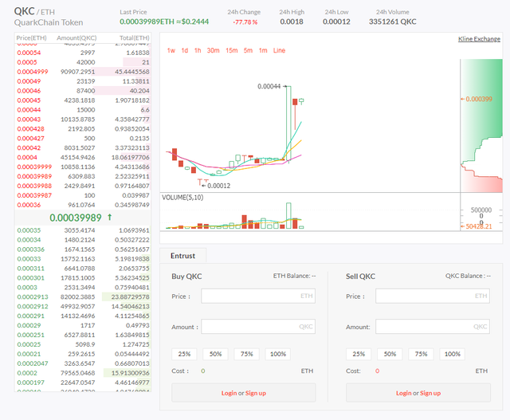Choose 25% in Buy QKC panel
The height and width of the screenshot is (420, 510).
coord(184,354)
